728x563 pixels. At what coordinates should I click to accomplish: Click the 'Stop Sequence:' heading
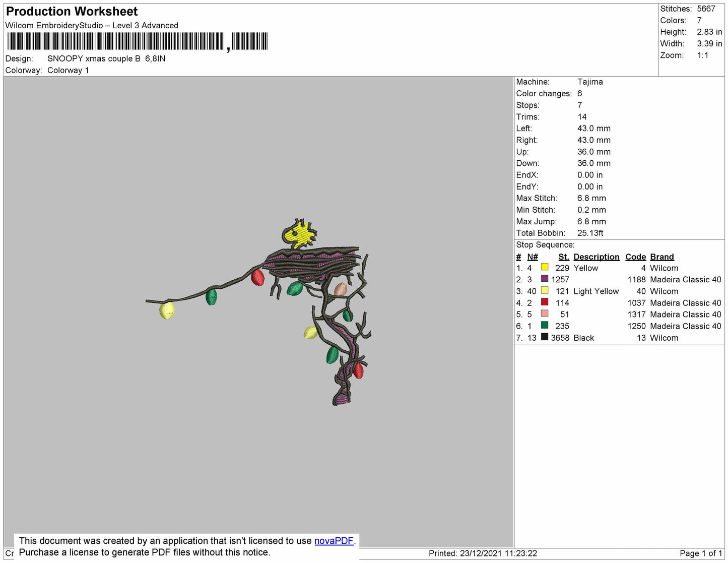pyautogui.click(x=545, y=244)
